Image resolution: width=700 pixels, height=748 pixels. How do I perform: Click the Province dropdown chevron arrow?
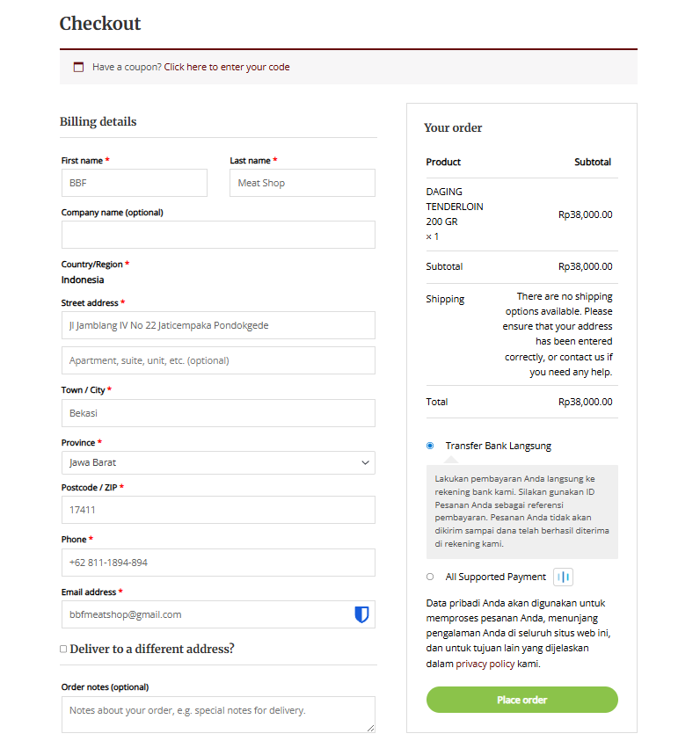coord(366,462)
